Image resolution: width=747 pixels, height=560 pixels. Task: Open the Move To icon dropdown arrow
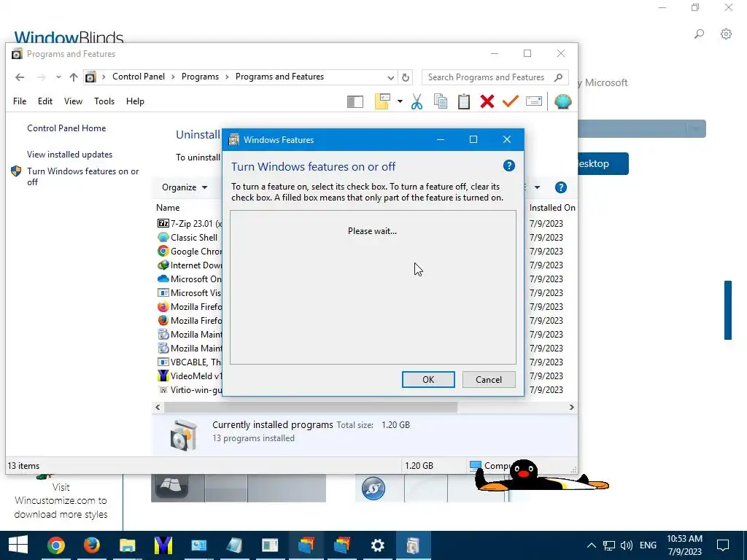(x=400, y=101)
